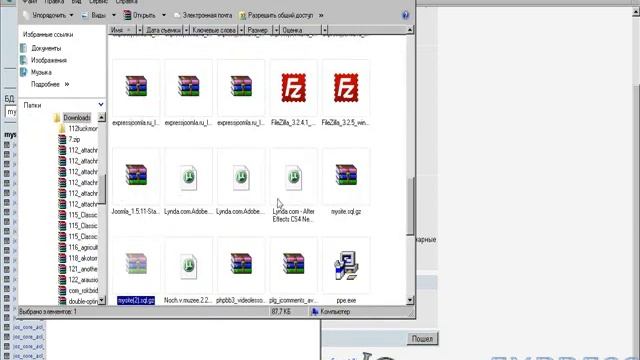Select 116_agricult archive in tree

tap(83, 247)
